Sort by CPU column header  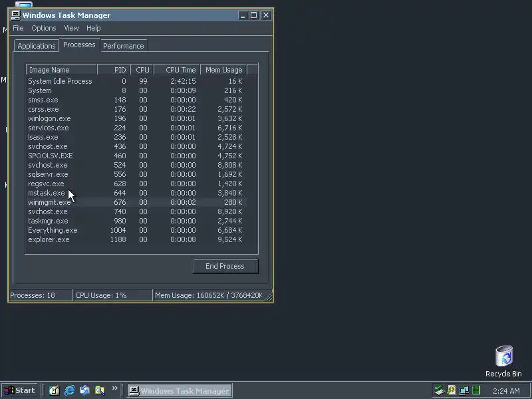pos(142,70)
